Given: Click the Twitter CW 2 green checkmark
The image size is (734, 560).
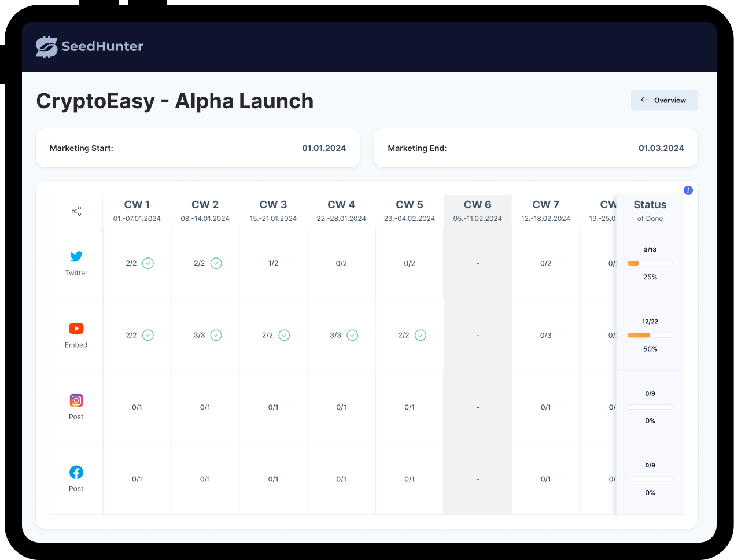Looking at the screenshot, I should point(216,263).
